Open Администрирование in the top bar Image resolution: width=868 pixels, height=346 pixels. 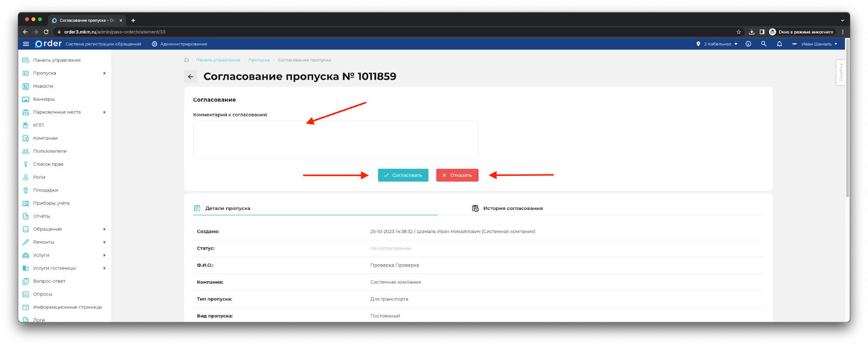(x=183, y=44)
